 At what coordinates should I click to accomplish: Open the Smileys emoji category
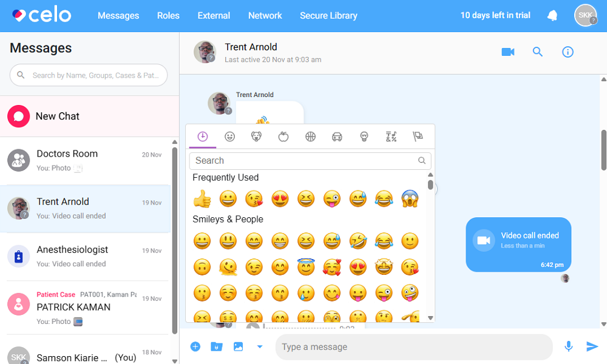(229, 136)
